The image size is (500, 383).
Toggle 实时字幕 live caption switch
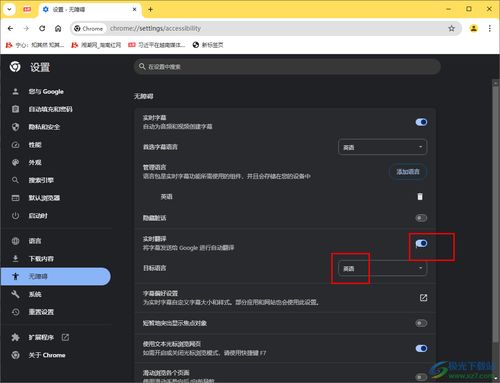pos(421,122)
